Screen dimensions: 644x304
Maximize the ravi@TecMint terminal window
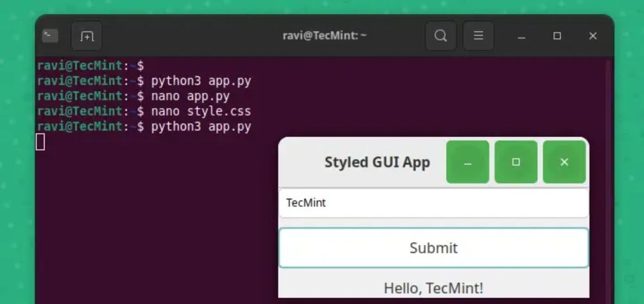coord(557,36)
